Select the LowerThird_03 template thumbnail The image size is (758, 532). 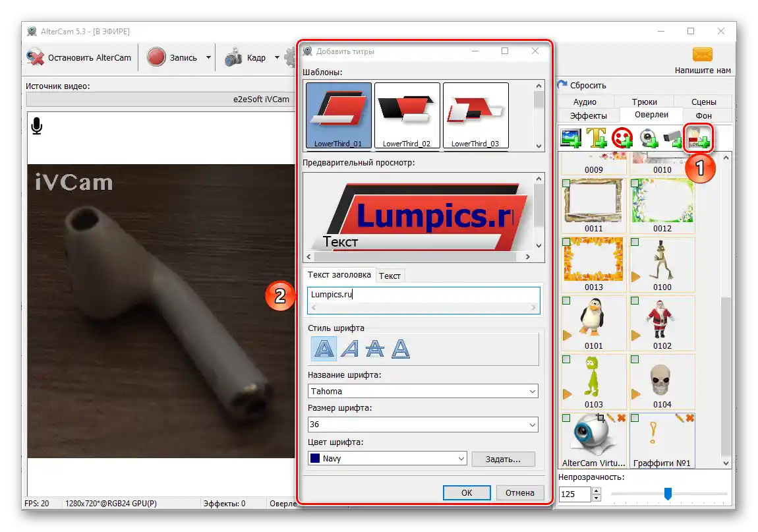(x=476, y=115)
